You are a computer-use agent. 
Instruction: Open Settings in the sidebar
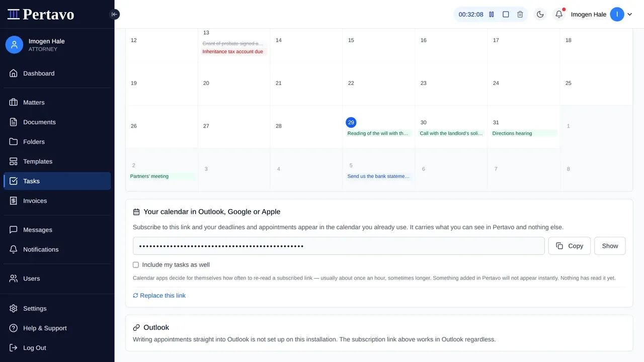57,309
